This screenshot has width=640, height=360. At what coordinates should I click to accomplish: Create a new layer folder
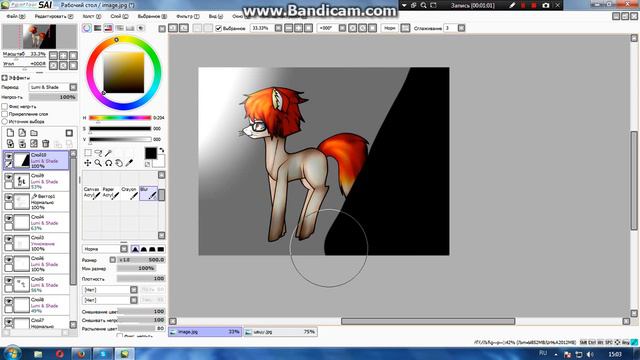pos(34,133)
